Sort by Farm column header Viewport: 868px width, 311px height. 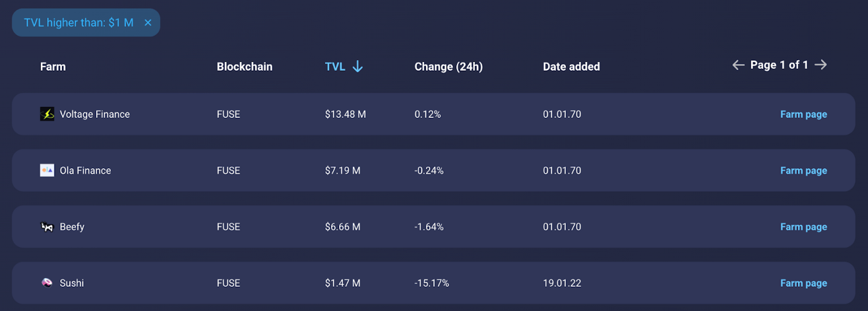click(x=53, y=66)
